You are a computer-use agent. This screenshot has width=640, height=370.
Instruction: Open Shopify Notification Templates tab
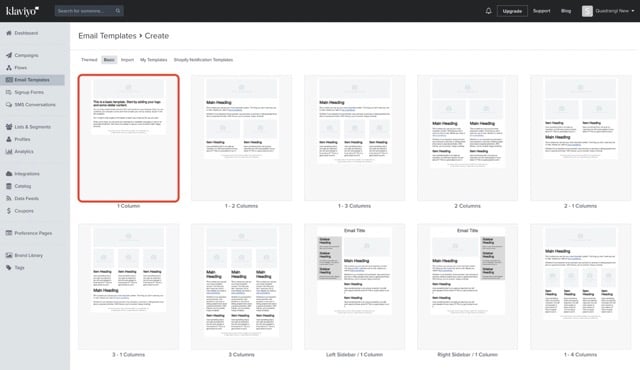click(203, 60)
